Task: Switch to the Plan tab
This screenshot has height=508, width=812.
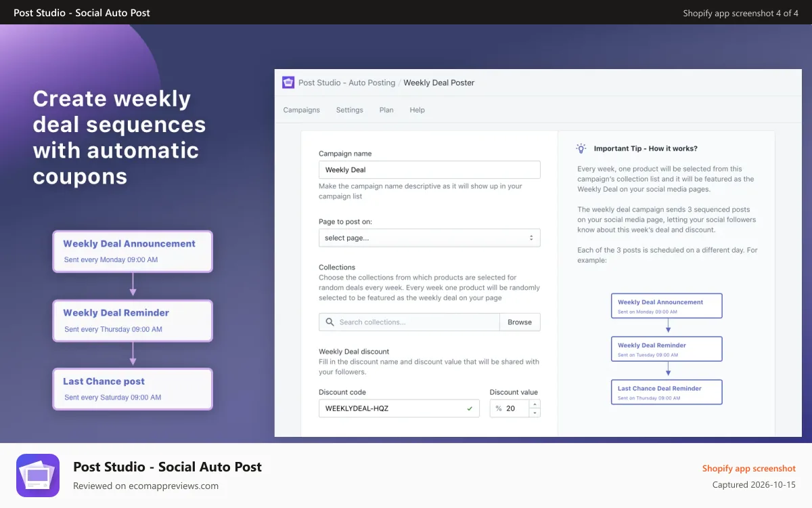Action: tap(386, 110)
